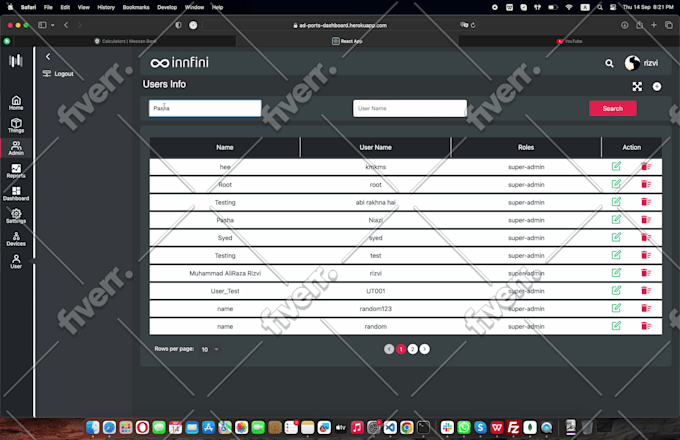Open the Devices sidebar section
Screen dimensions: 680x440
(x=16, y=239)
